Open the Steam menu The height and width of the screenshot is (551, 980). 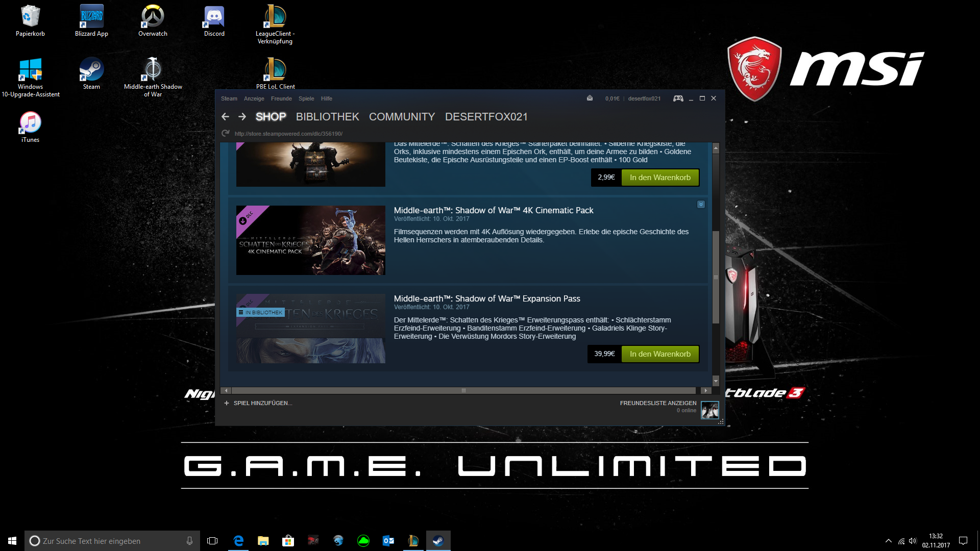[x=229, y=98]
